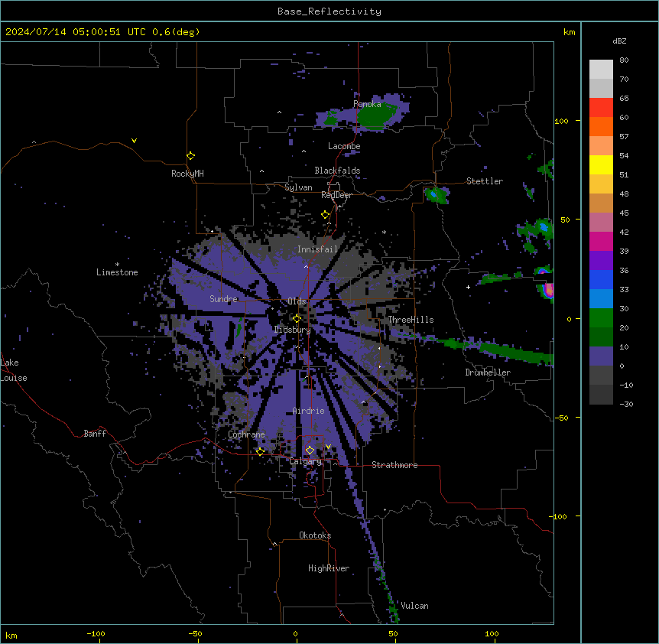Select the Ponoka city label
This screenshot has height=644, width=659.
[367, 104]
